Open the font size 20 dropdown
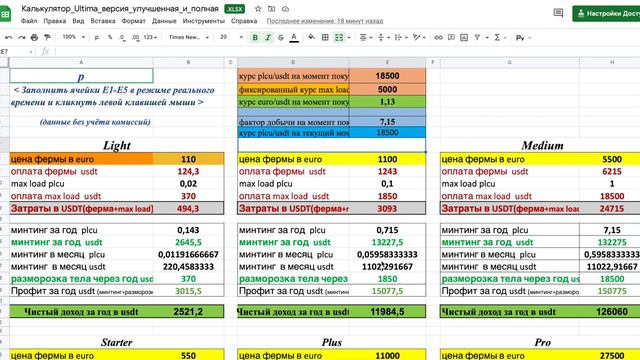This screenshot has height=360, width=640. coord(231,37)
